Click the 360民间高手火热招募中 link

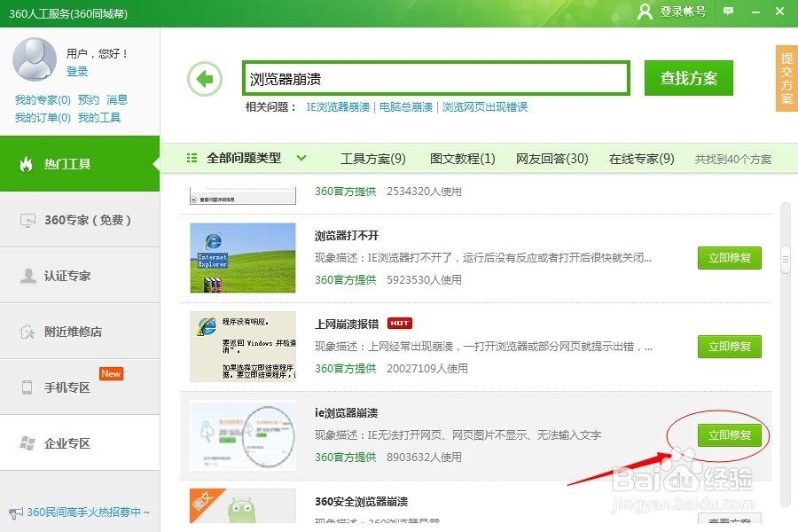coord(88,512)
